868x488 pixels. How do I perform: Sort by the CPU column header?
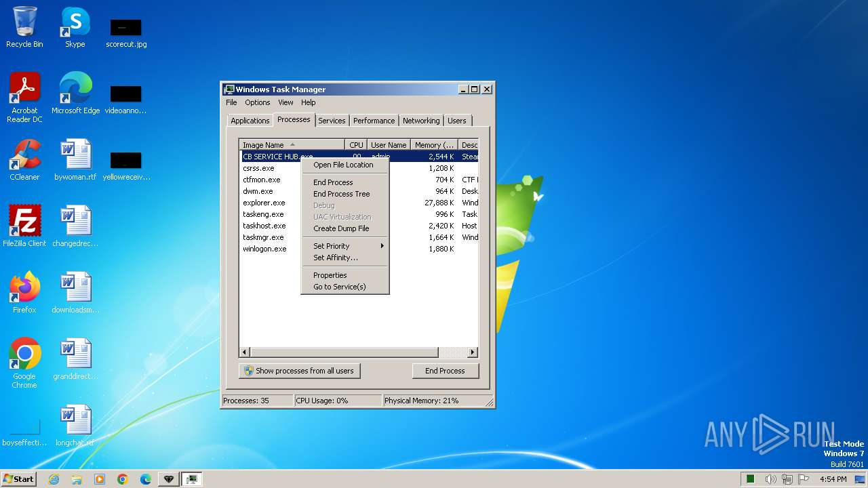[x=356, y=144]
